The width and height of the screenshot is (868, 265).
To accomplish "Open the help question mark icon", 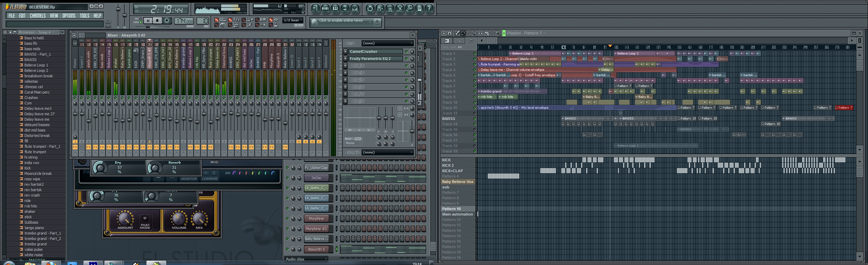I will (429, 8).
